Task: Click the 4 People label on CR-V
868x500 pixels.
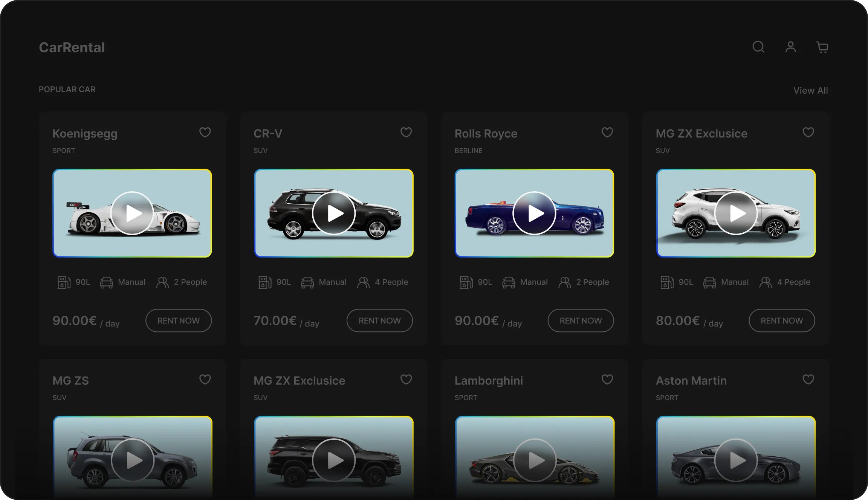Action: pyautogui.click(x=391, y=282)
